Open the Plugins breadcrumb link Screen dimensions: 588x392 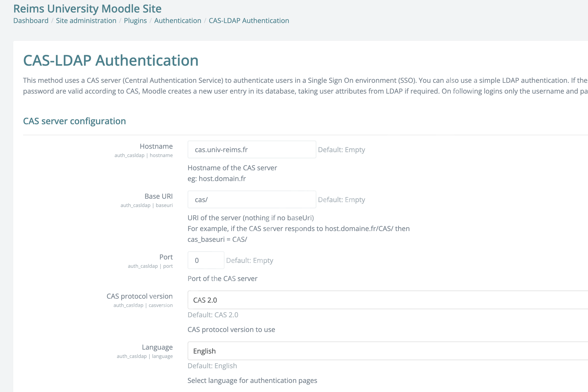coord(135,21)
